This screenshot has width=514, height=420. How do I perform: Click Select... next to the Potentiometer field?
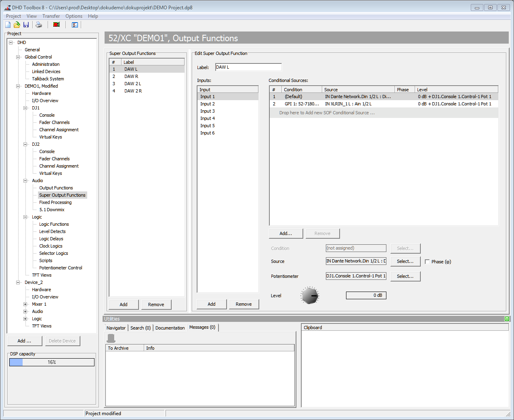coord(405,276)
